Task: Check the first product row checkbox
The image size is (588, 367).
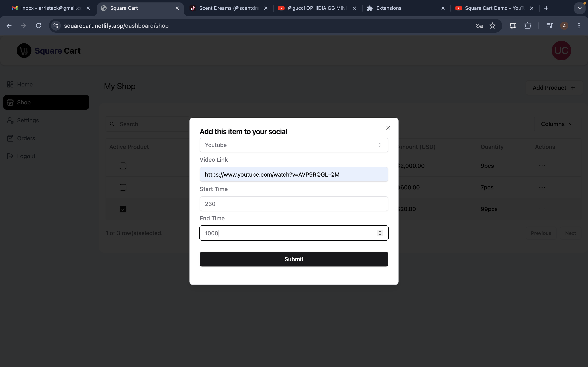Action: pyautogui.click(x=123, y=166)
